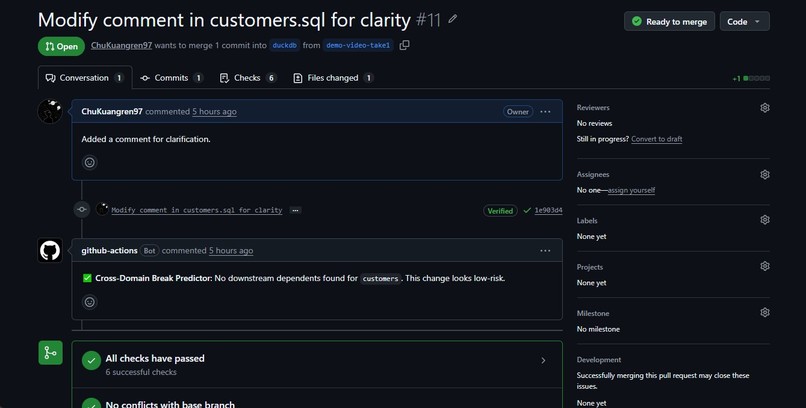Open the Reviewers gear settings

coord(765,107)
